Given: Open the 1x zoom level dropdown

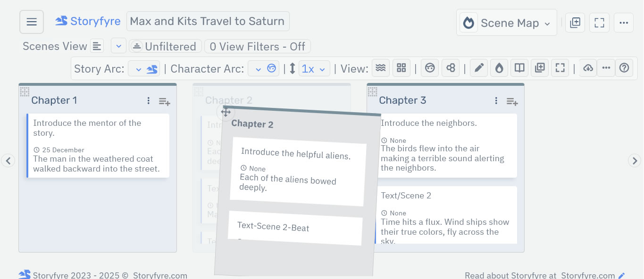Looking at the screenshot, I should pyautogui.click(x=315, y=68).
